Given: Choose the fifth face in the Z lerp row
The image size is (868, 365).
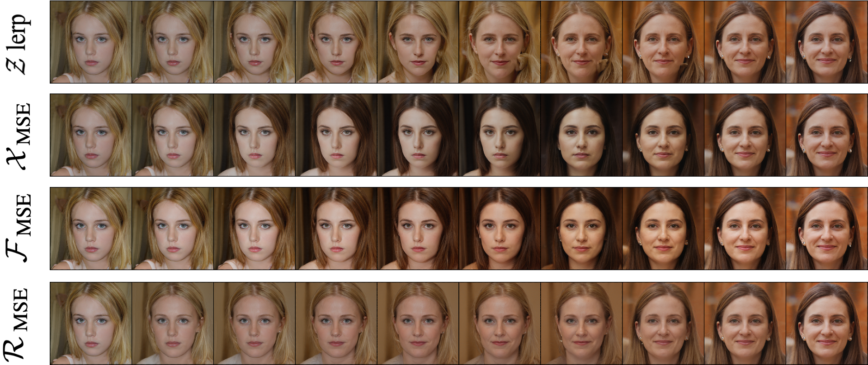Looking at the screenshot, I should (x=418, y=42).
